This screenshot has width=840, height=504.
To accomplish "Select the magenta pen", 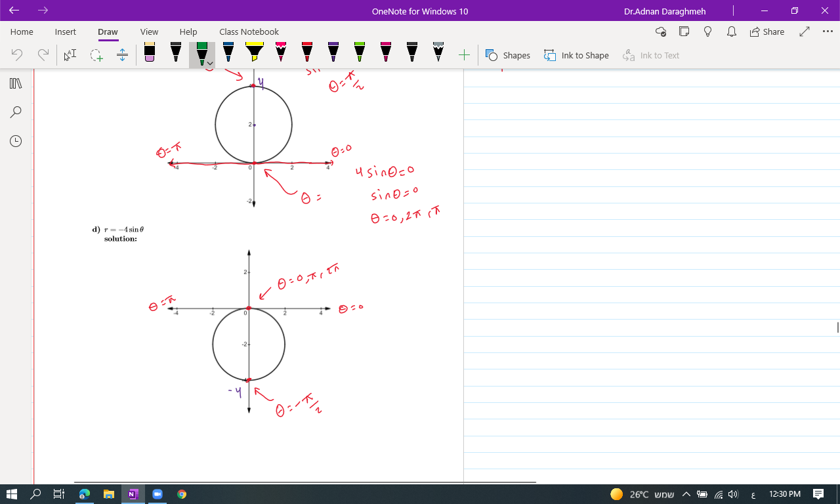I will [386, 52].
